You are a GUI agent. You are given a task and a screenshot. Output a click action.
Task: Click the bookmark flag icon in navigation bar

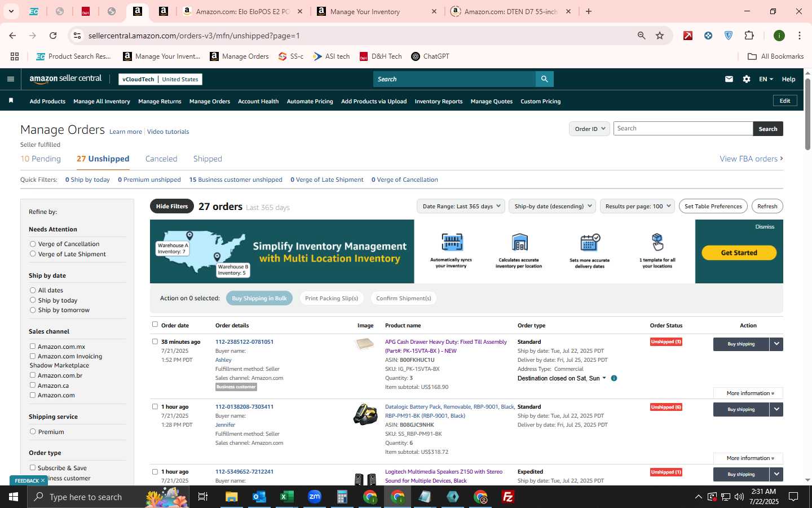(x=11, y=101)
